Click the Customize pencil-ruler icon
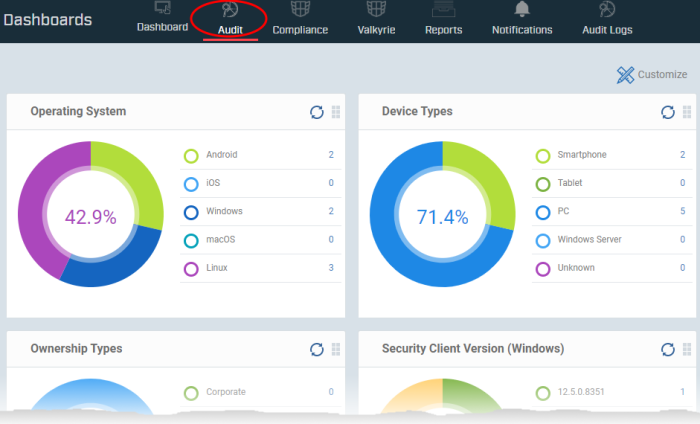 [x=625, y=75]
